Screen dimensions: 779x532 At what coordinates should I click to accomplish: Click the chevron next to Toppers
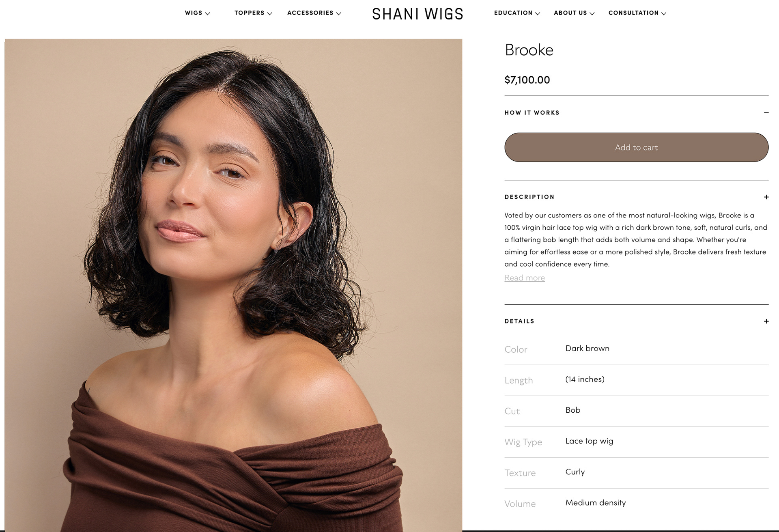click(x=269, y=13)
